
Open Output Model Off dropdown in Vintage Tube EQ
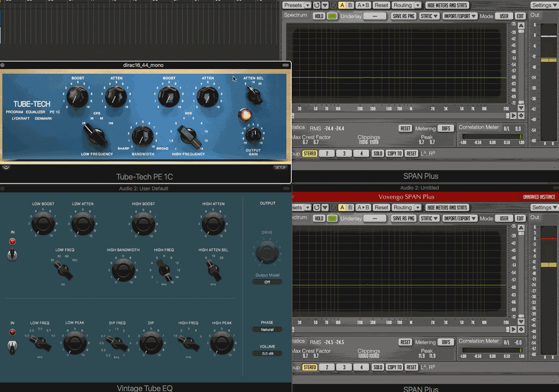click(267, 282)
